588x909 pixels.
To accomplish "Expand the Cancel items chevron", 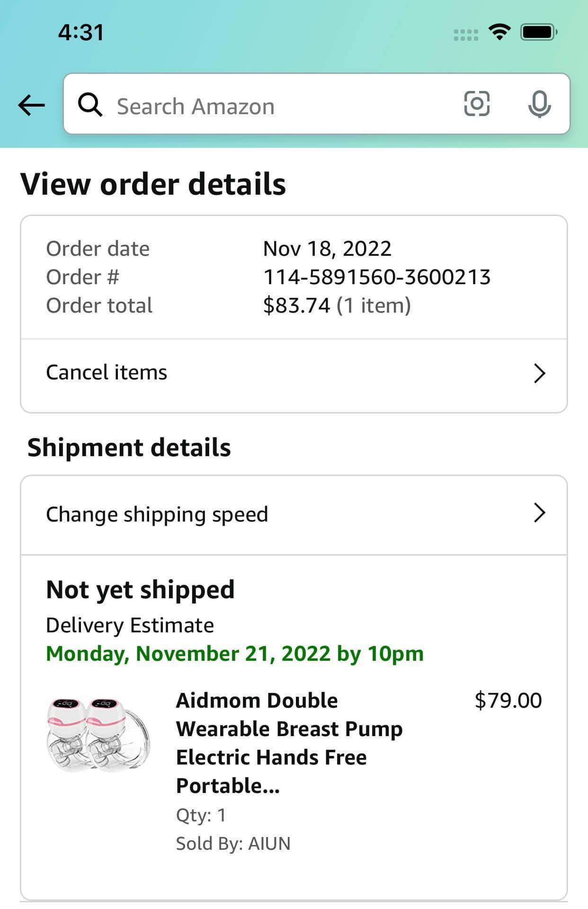I will click(539, 373).
